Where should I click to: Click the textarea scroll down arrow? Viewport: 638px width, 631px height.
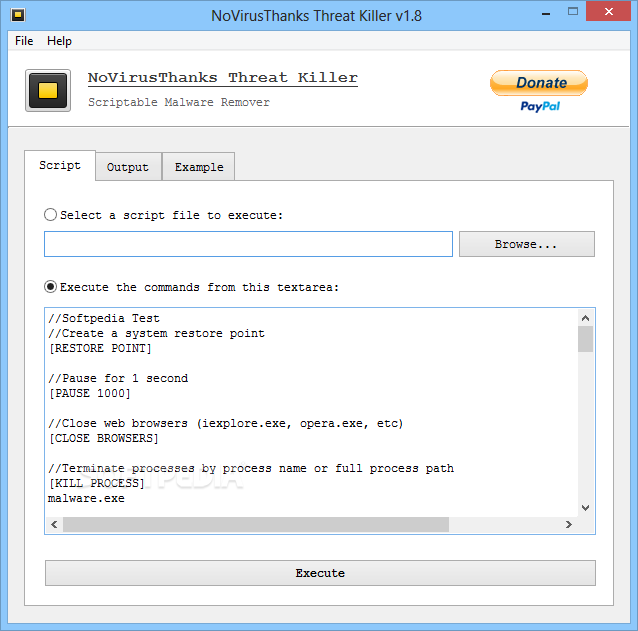586,508
